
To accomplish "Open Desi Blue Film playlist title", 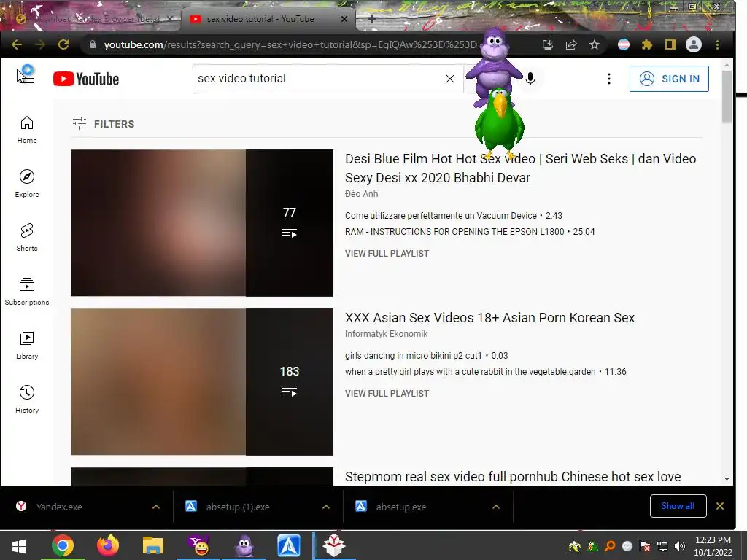I will [520, 168].
